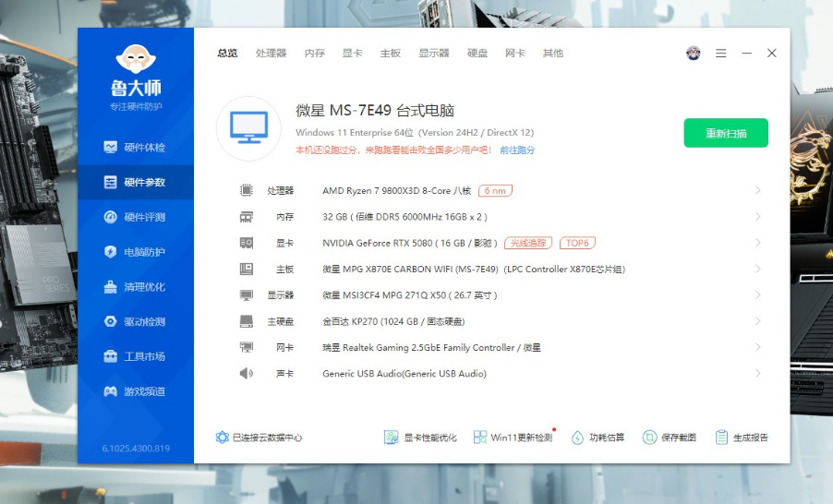Open the hamburger main menu
833x504 pixels.
pyautogui.click(x=721, y=54)
